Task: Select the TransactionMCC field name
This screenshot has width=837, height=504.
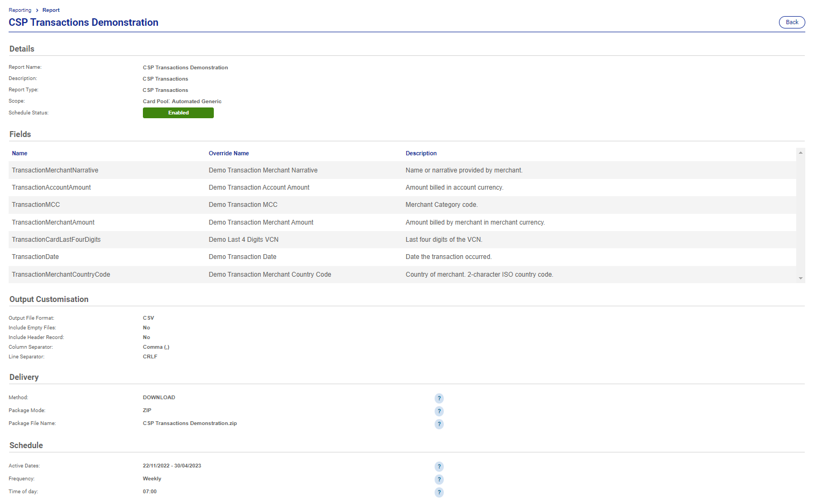Action: coord(36,205)
